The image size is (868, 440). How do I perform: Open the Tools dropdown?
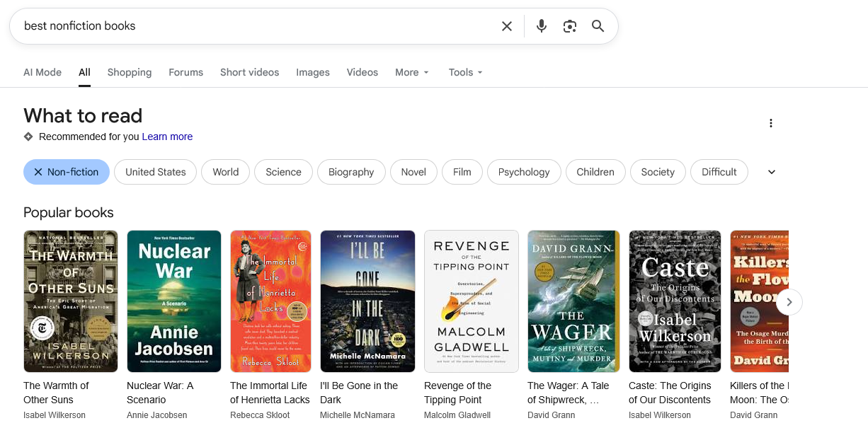pyautogui.click(x=466, y=72)
